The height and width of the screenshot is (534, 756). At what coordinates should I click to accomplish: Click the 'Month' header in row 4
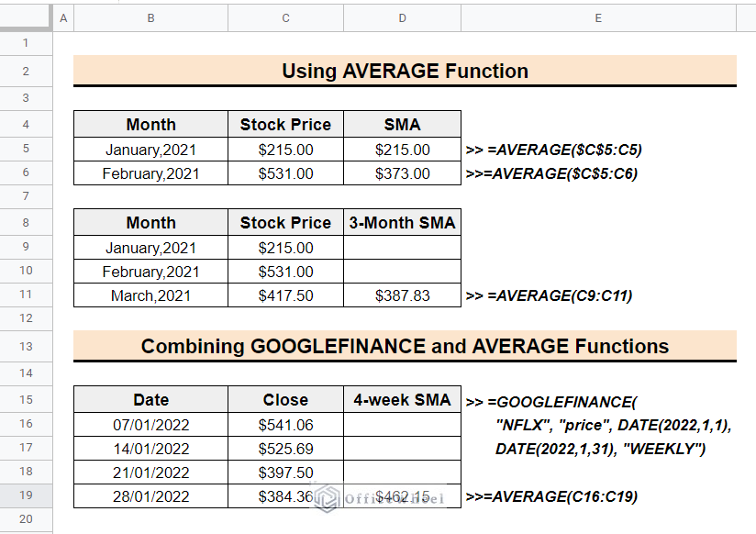pos(150,125)
